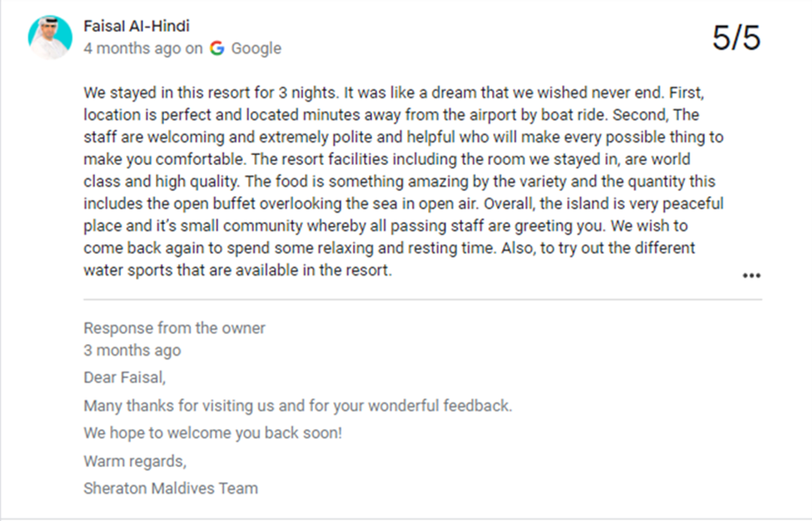This screenshot has width=812, height=521.
Task: Click the "Sheraton Maldives Team" signature
Action: pos(170,488)
